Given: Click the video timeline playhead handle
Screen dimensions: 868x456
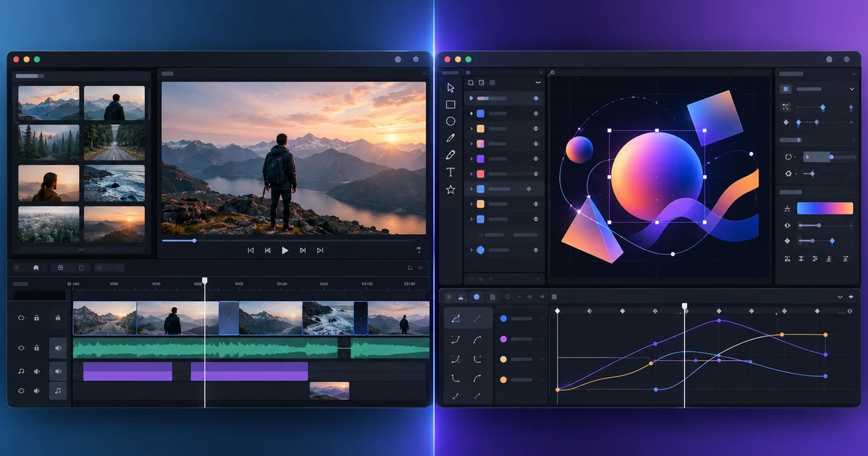Looking at the screenshot, I should click(205, 280).
